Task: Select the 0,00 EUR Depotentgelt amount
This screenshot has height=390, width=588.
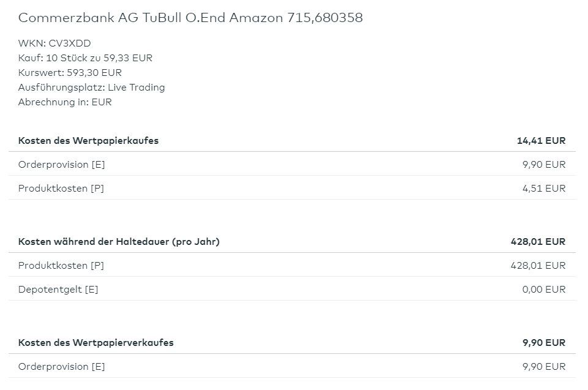Action: (544, 290)
